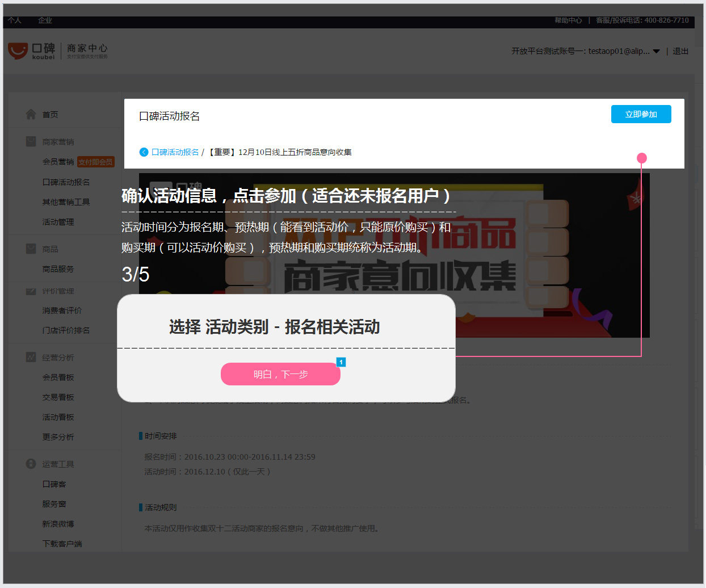Click the Koubei logo in the header

point(32,51)
